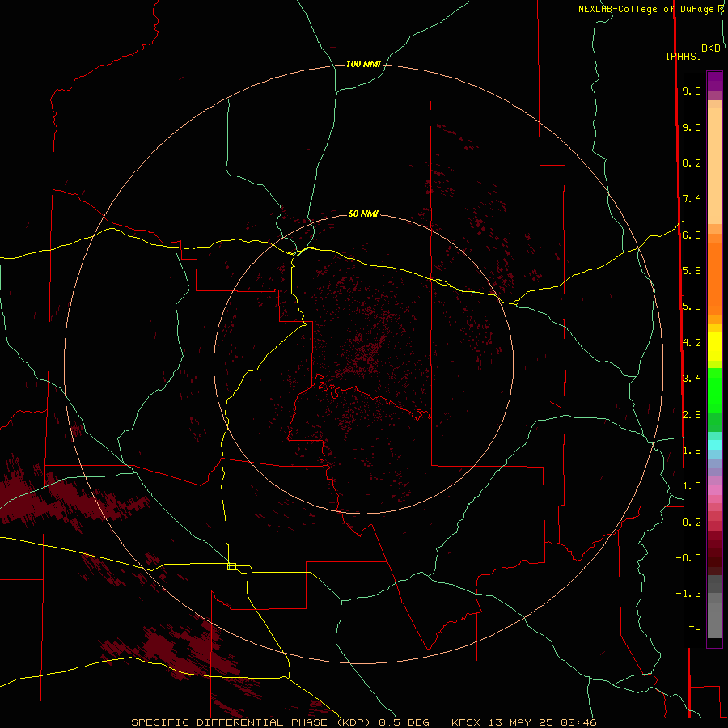Click the 4.2 legend value
This screenshot has width=728, height=728.
(692, 343)
